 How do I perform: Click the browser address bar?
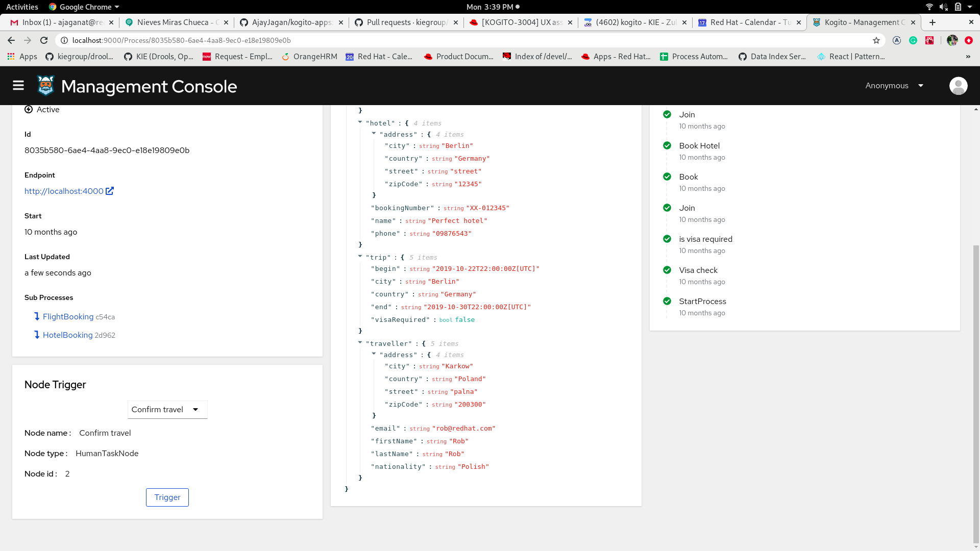[x=459, y=40]
